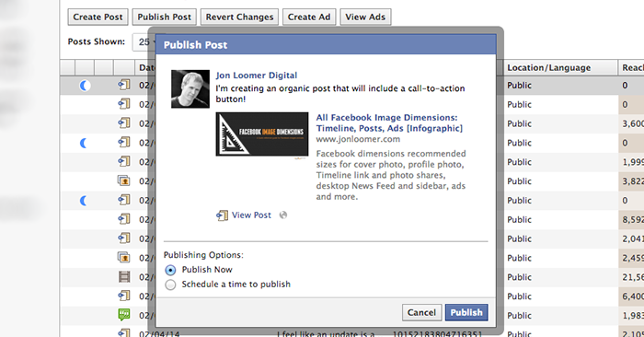
Task: Open the Posts Shown dropdown showing 25
Action: tap(144, 42)
